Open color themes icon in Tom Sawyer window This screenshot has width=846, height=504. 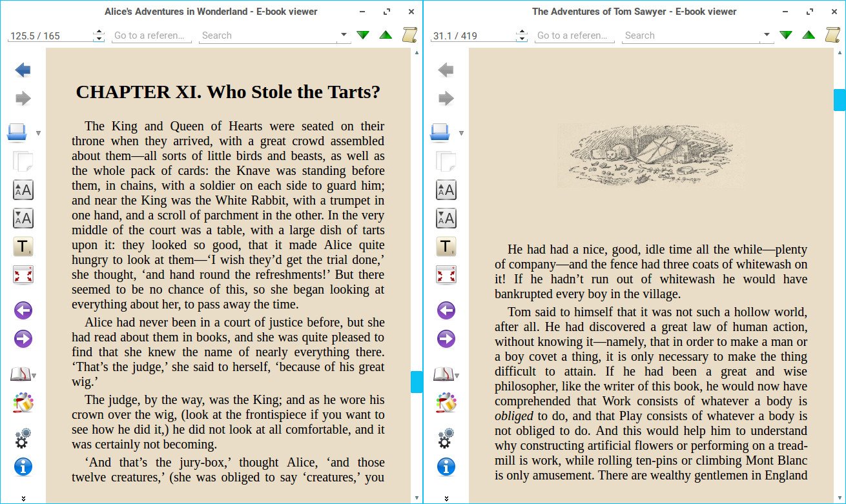tap(446, 403)
